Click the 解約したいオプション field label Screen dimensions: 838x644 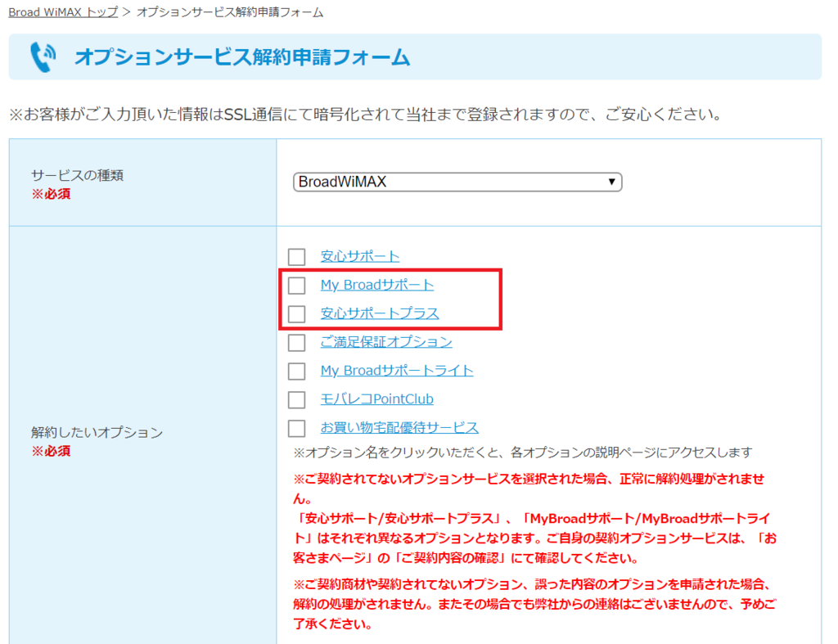(x=97, y=432)
